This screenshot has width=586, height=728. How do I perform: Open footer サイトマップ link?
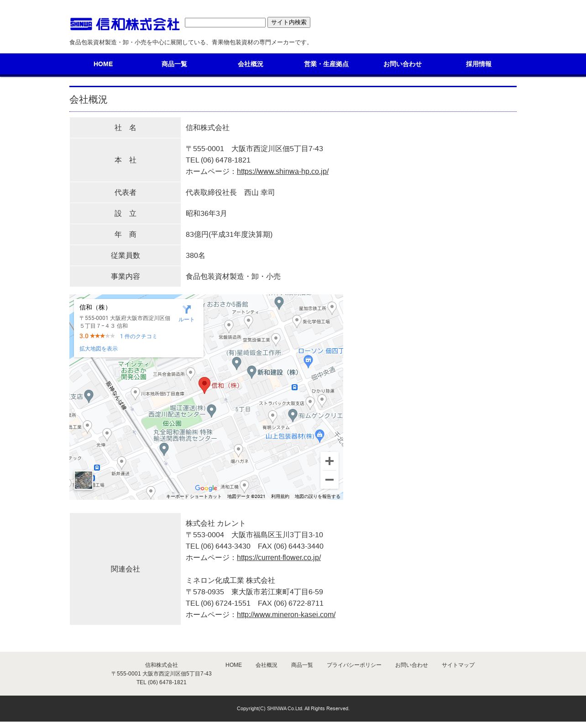pos(458,665)
